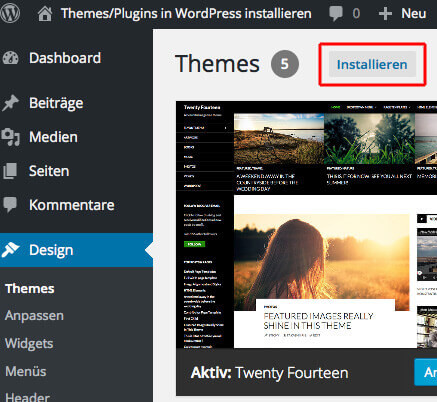Image resolution: width=437 pixels, height=402 pixels.
Task: Click the Aktiv: Twenty Fourteen theme name
Action: (269, 373)
